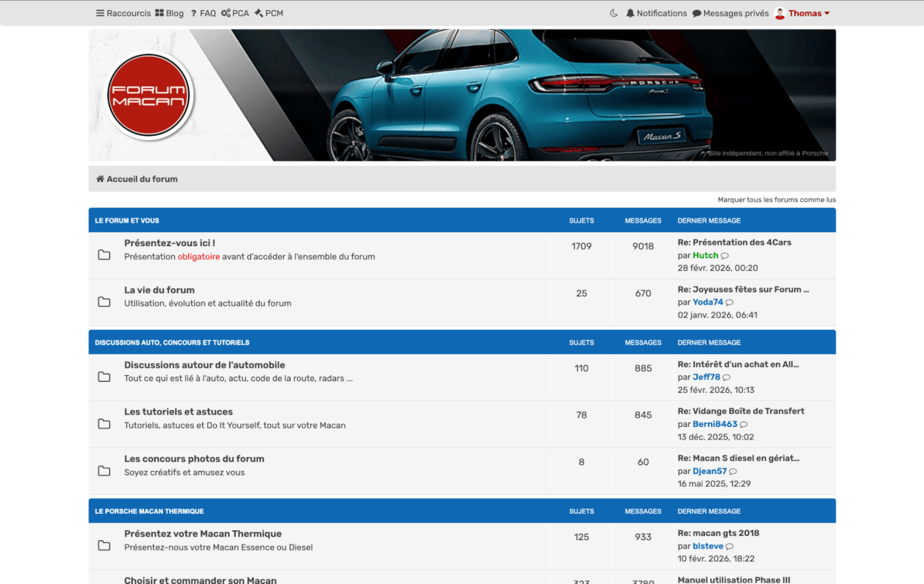Click view-latest-post icon next to Berni8463

click(744, 424)
